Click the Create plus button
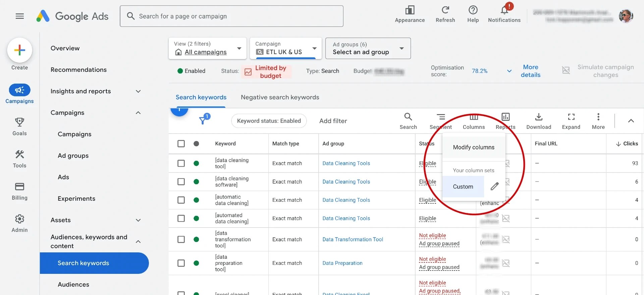The width and height of the screenshot is (644, 295). click(x=19, y=50)
